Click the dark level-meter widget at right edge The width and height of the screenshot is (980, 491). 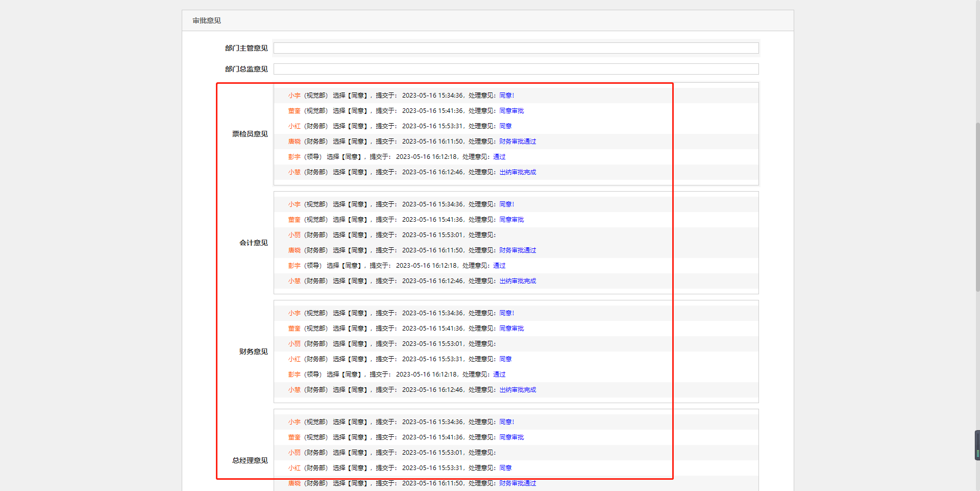tap(977, 446)
